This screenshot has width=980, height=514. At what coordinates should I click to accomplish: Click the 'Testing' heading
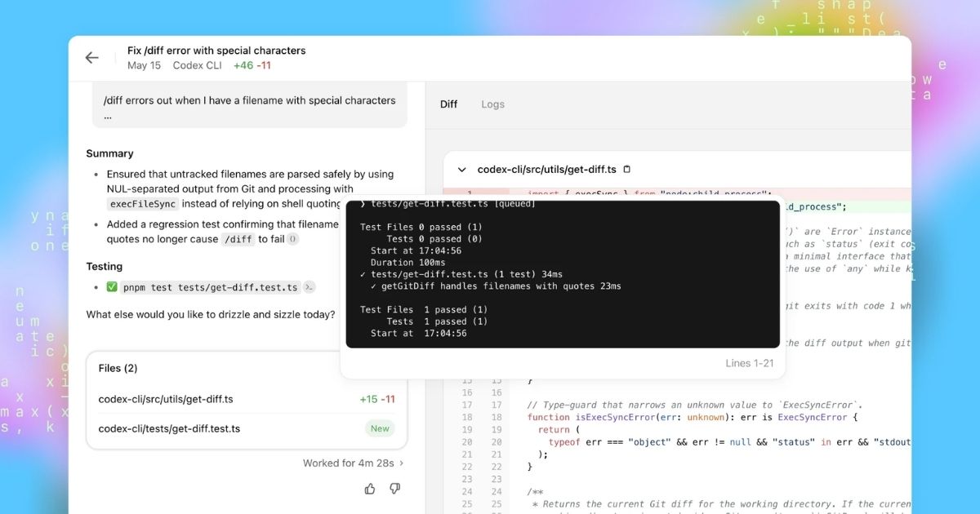[104, 267]
